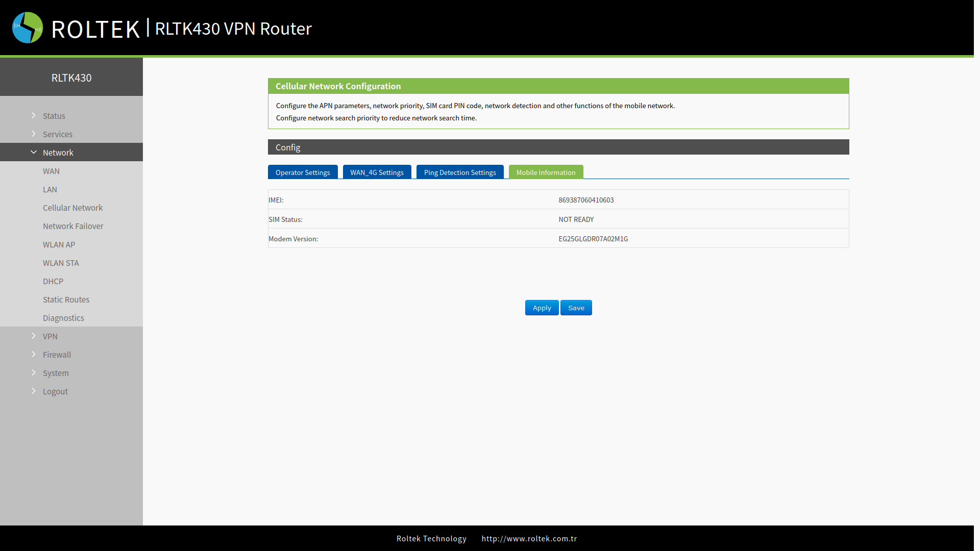Select the Network sidebar heading
Image resolution: width=980 pixels, height=551 pixels.
[x=58, y=153]
